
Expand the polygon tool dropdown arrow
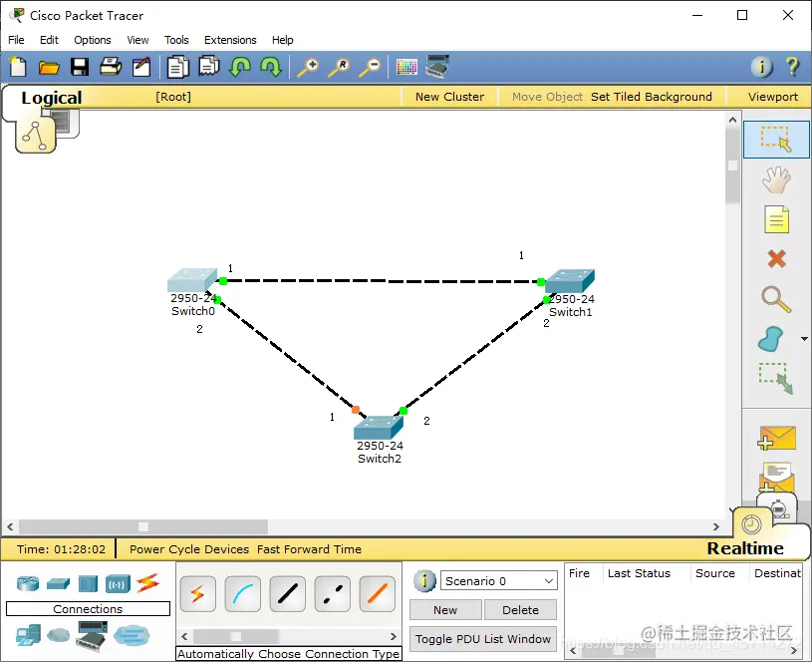pos(804,339)
